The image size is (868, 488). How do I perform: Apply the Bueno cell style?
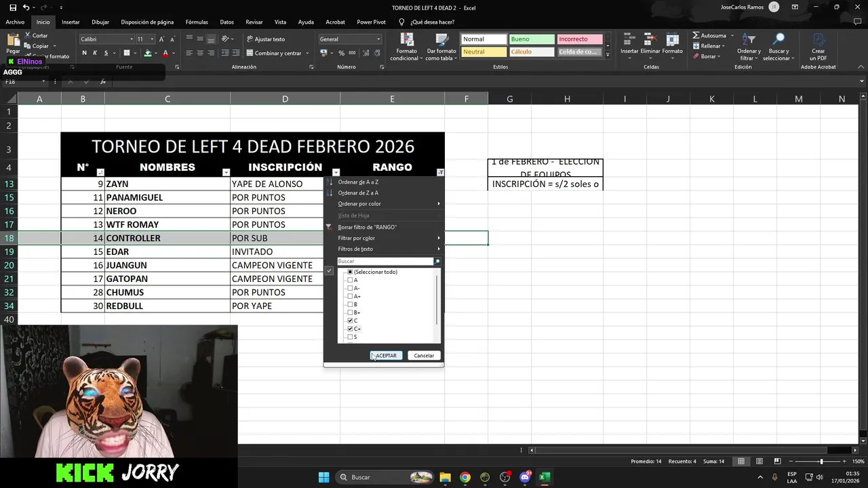531,39
